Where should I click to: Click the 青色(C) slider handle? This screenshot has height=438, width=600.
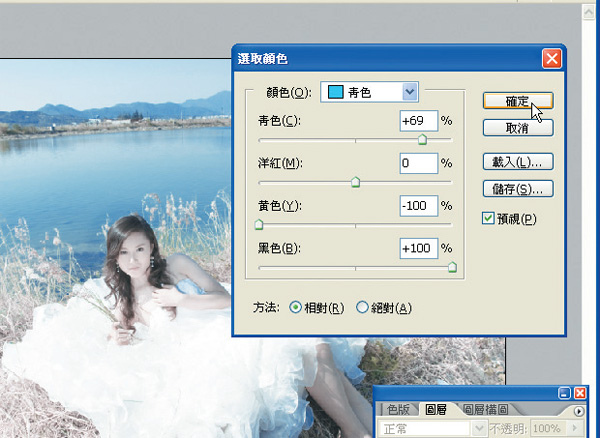point(422,140)
